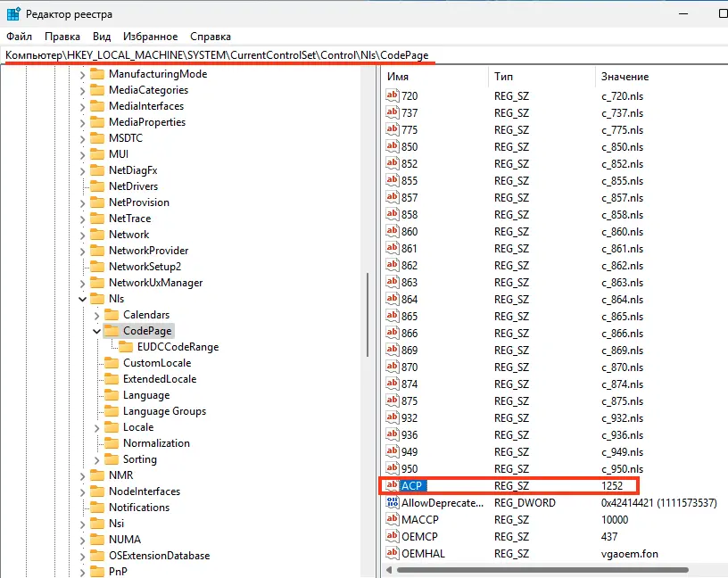Select the CustomLocale key
728x578 pixels.
pyautogui.click(x=157, y=363)
